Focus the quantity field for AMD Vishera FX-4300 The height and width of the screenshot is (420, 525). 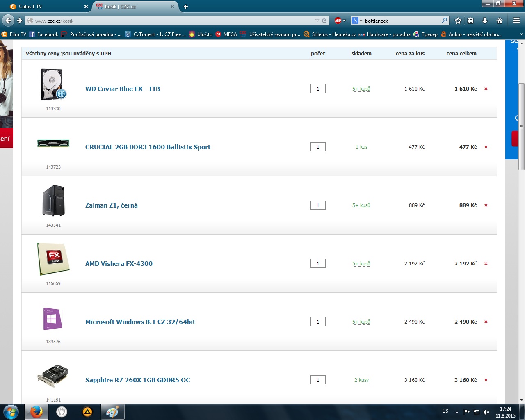click(318, 264)
